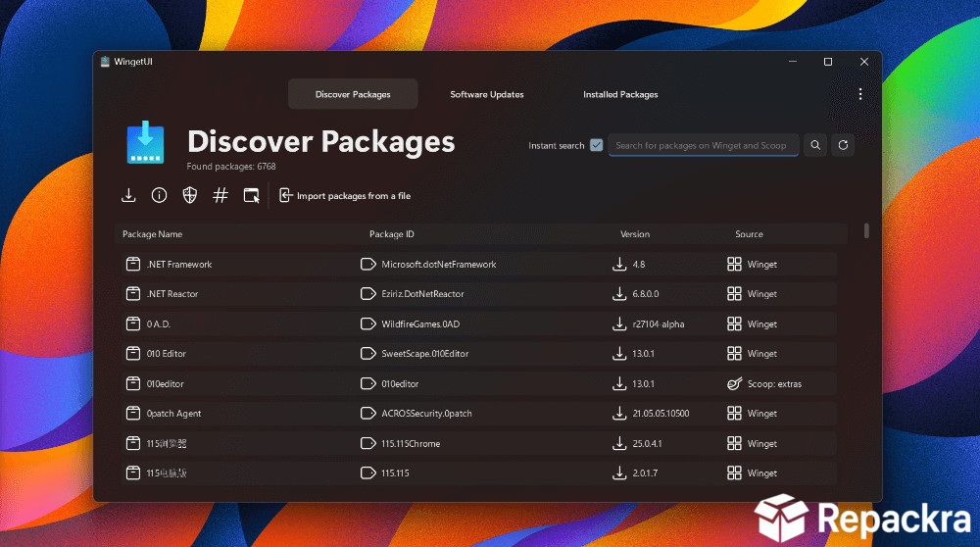Viewport: 980px width, 547px height.
Task: Click package icon of 0patch Agent row
Action: point(133,414)
